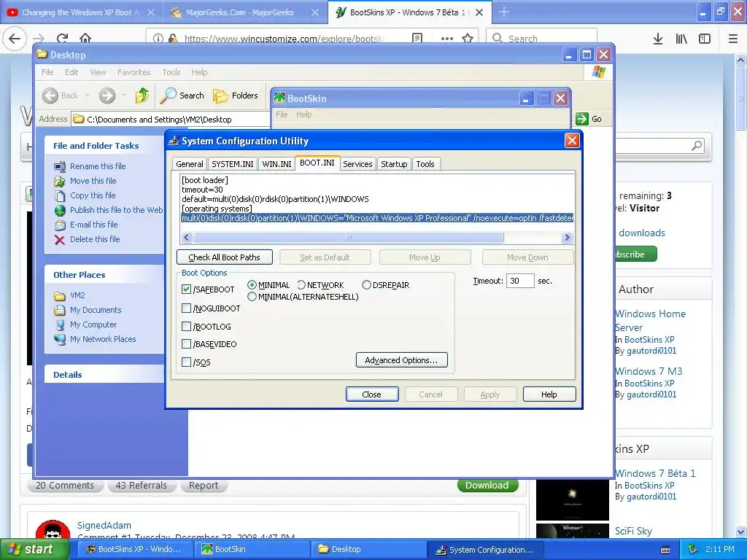
Task: Open the Firefox library icon
Action: [x=681, y=39]
